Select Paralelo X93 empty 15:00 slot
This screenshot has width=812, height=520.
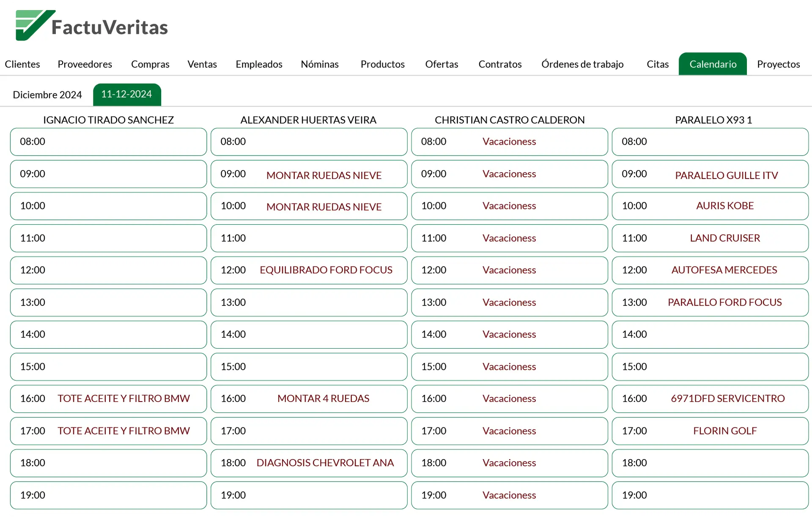point(710,367)
